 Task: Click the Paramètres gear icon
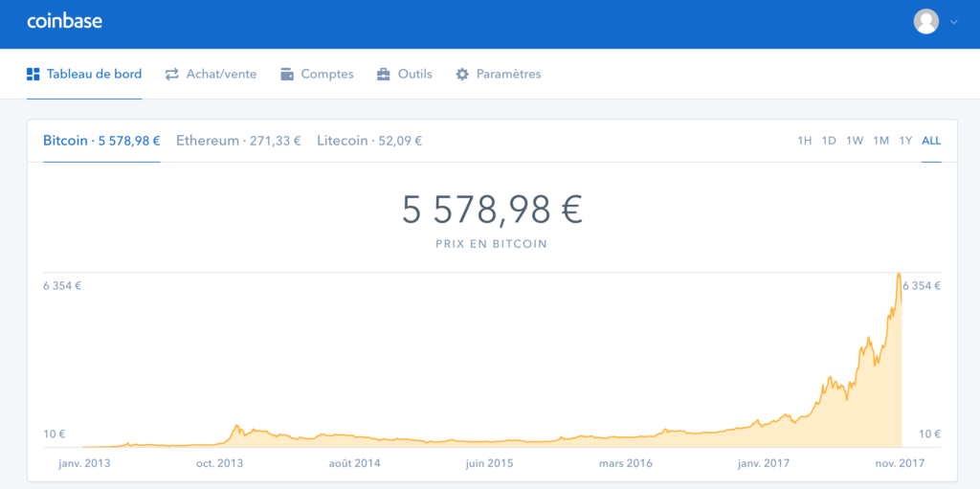click(462, 75)
